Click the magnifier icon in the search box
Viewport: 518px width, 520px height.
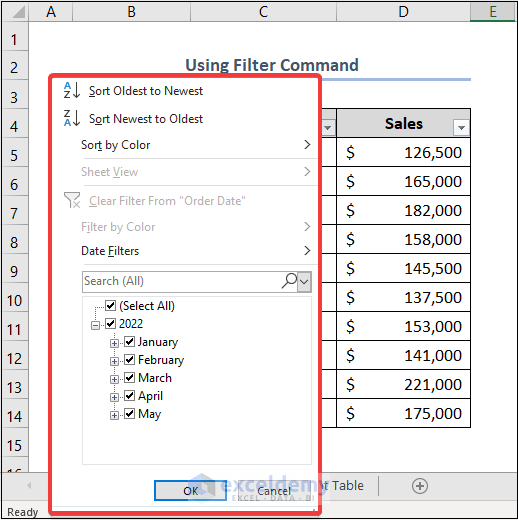pyautogui.click(x=289, y=281)
